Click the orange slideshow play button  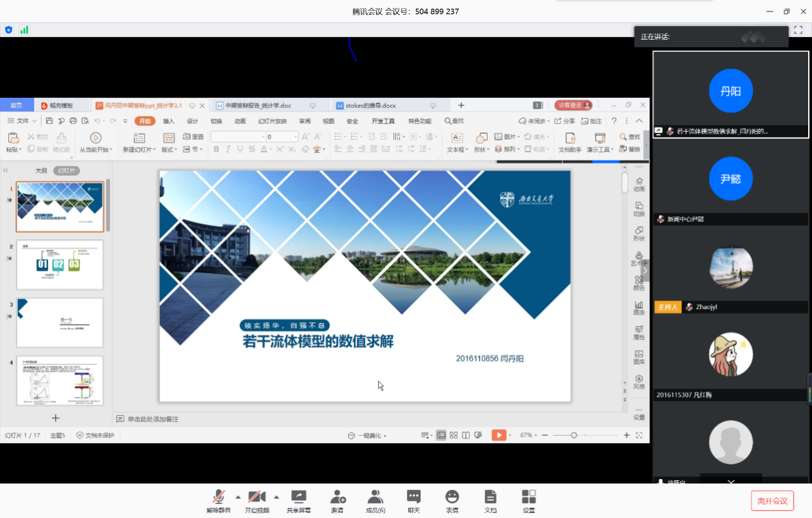tap(498, 435)
